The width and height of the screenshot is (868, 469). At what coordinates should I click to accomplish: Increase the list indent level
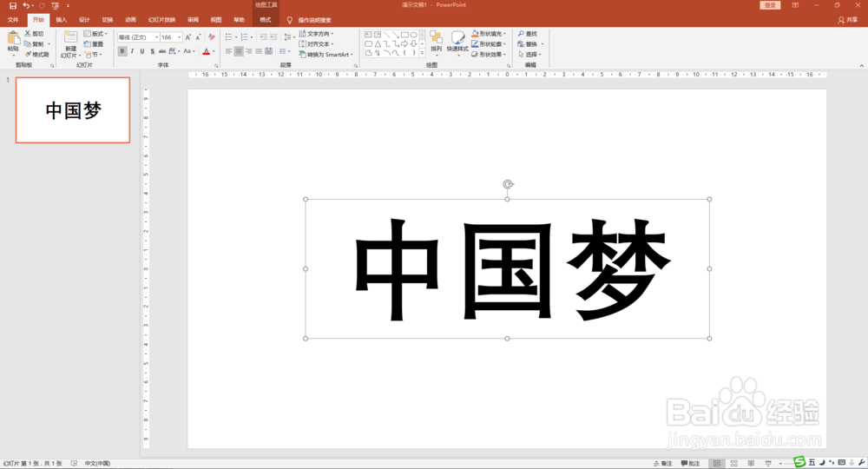point(273,37)
